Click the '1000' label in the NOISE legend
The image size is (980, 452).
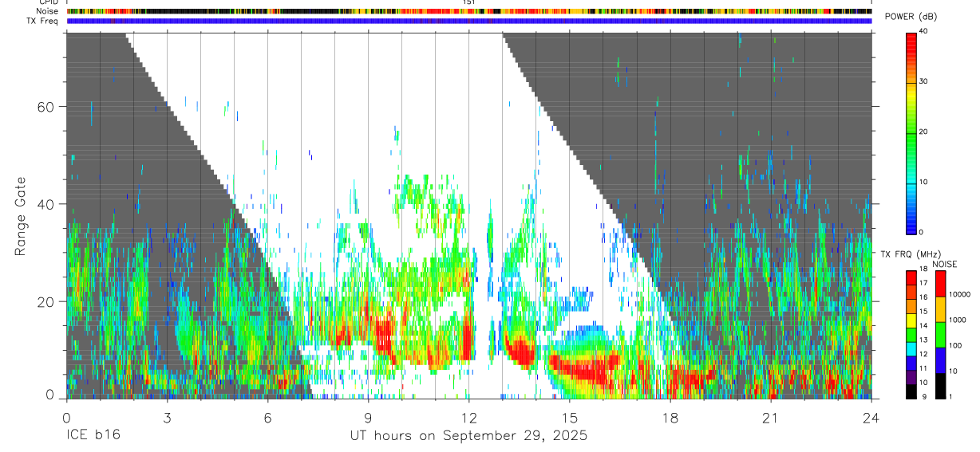(958, 320)
